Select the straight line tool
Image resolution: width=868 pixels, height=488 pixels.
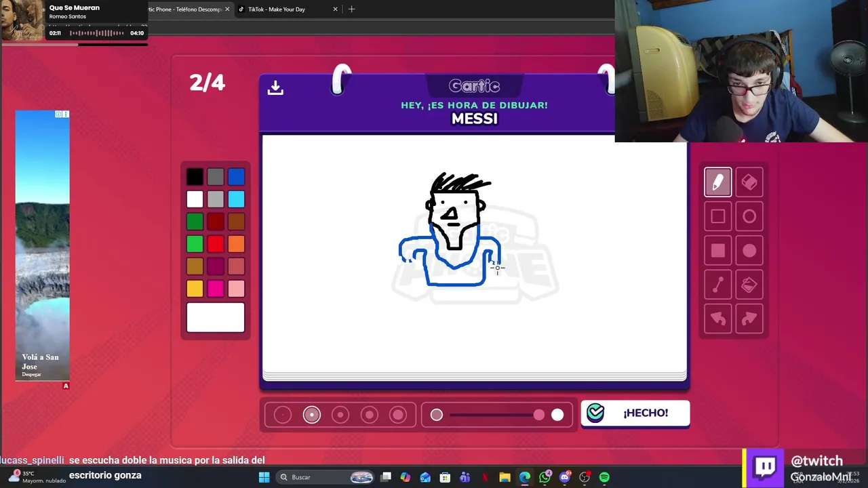717,285
